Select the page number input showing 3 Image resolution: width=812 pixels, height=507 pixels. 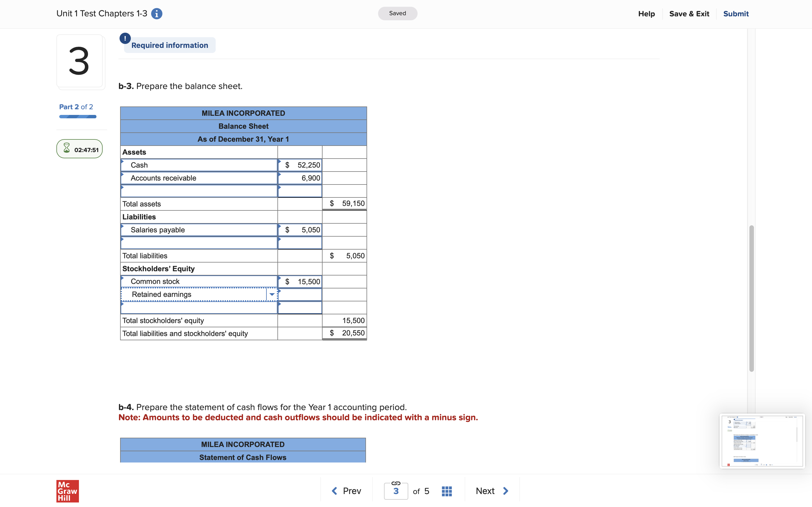click(396, 491)
